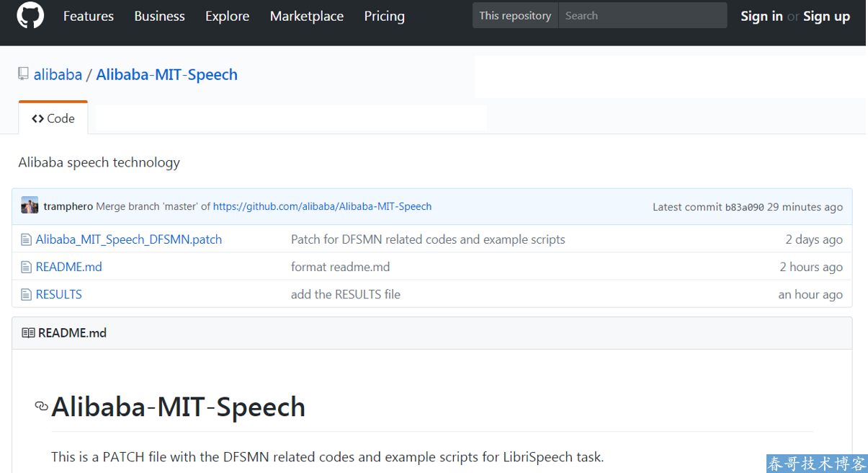Focus the Search input field
Image resolution: width=868 pixels, height=473 pixels.
click(x=643, y=15)
